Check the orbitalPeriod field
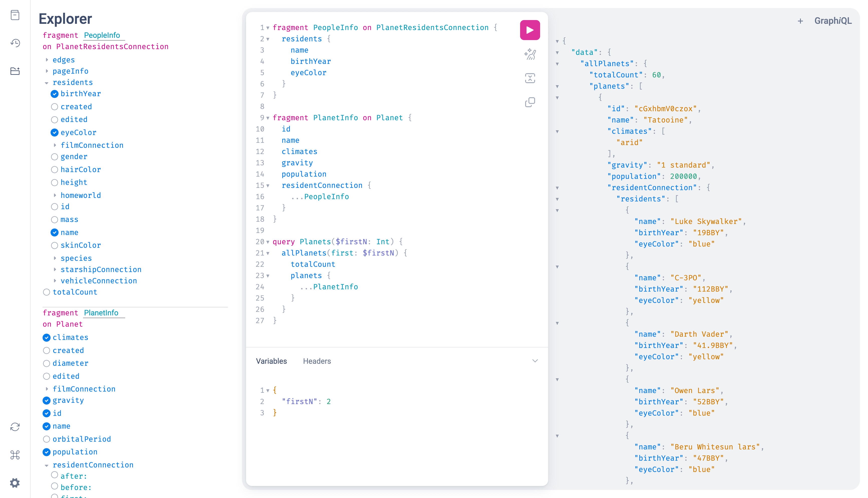This screenshot has width=868, height=498. click(x=47, y=439)
